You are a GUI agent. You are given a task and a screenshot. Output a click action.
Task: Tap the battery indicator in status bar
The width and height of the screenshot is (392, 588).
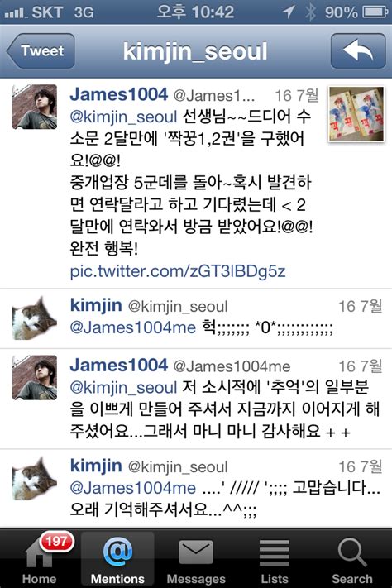coord(375,12)
